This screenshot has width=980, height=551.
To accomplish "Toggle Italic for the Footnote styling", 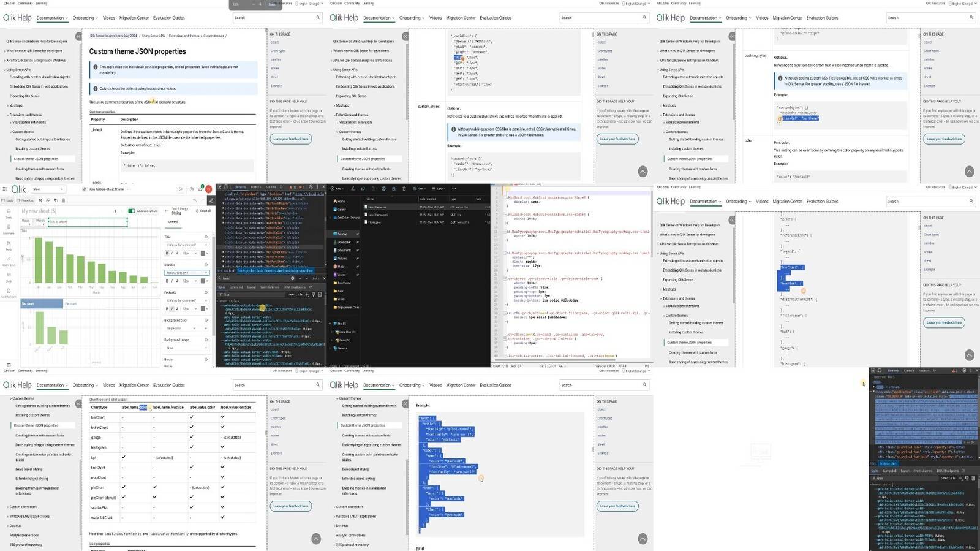I will point(172,308).
